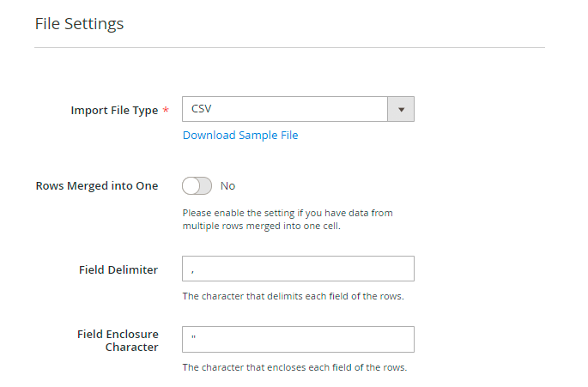Click the dropdown arrow beside CSV
This screenshot has width=588, height=387.
coord(401,109)
